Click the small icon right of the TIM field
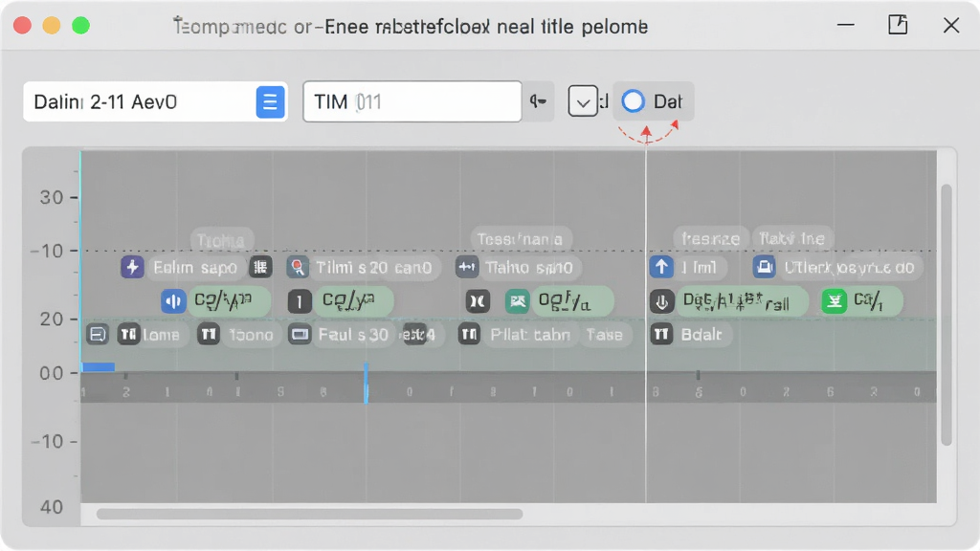The height and width of the screenshot is (551, 980). click(538, 101)
